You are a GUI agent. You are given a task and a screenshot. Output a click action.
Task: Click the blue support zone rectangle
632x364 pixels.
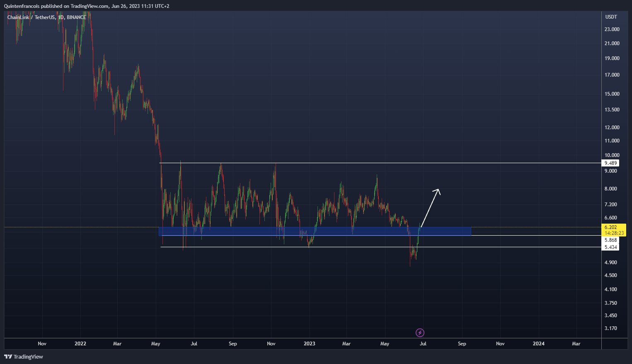click(x=315, y=231)
